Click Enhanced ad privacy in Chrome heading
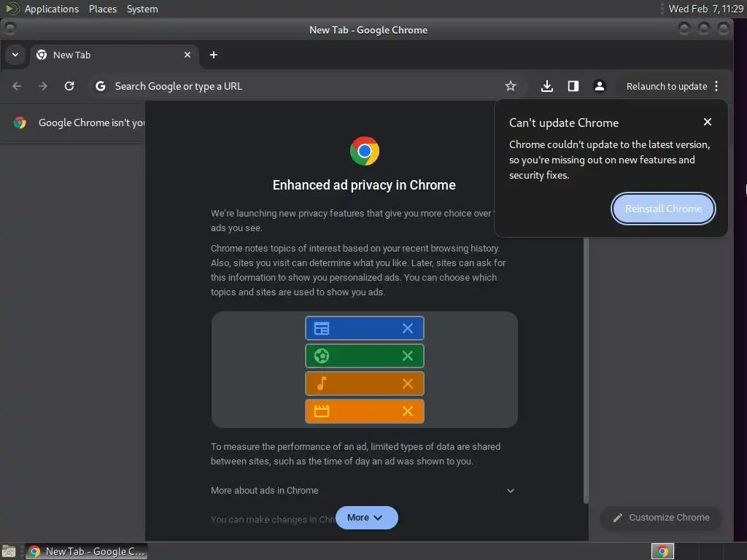747x560 pixels. pyautogui.click(x=364, y=184)
